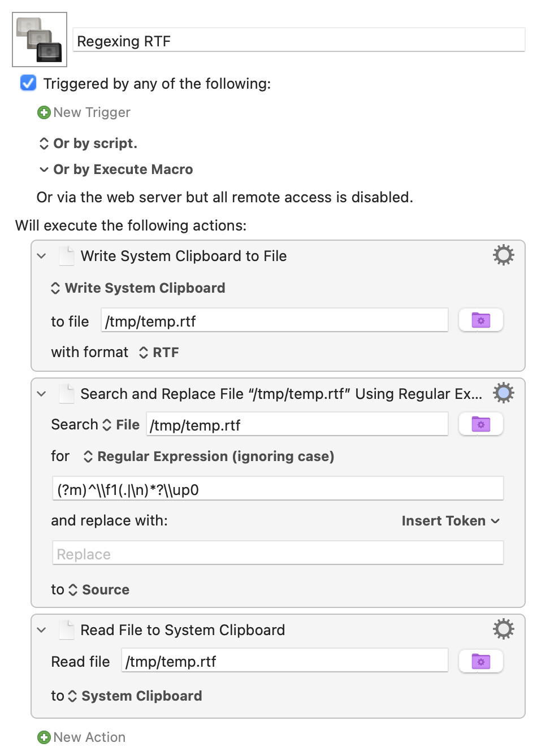
Task: Click the Regexing RTF macro name field
Action: tap(299, 41)
